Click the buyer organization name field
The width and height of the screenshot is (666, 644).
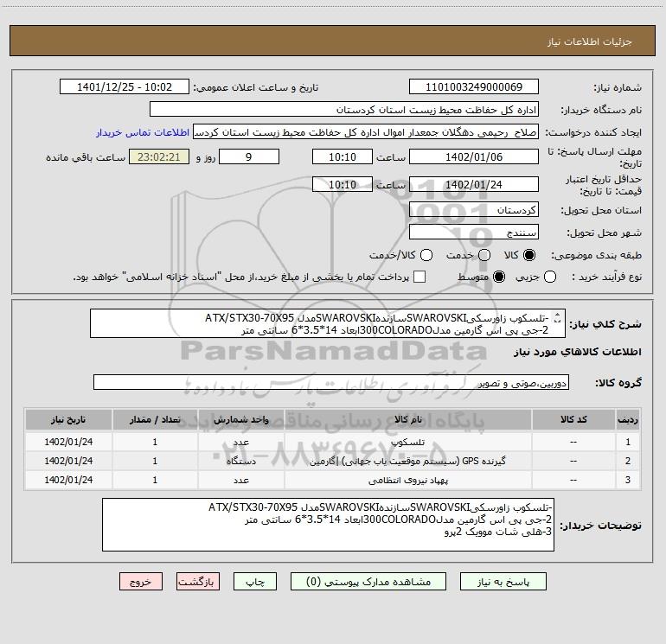point(344,109)
